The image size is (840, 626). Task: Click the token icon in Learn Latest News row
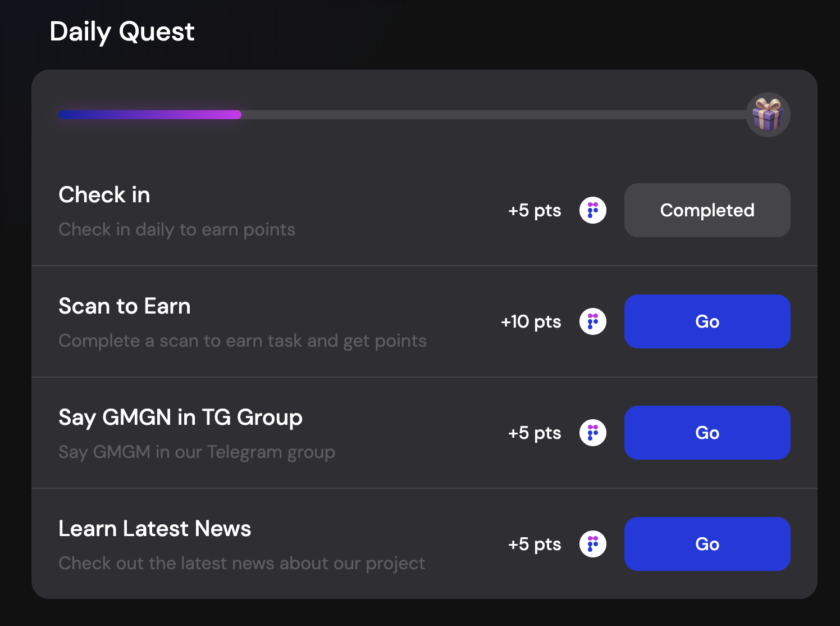(593, 544)
